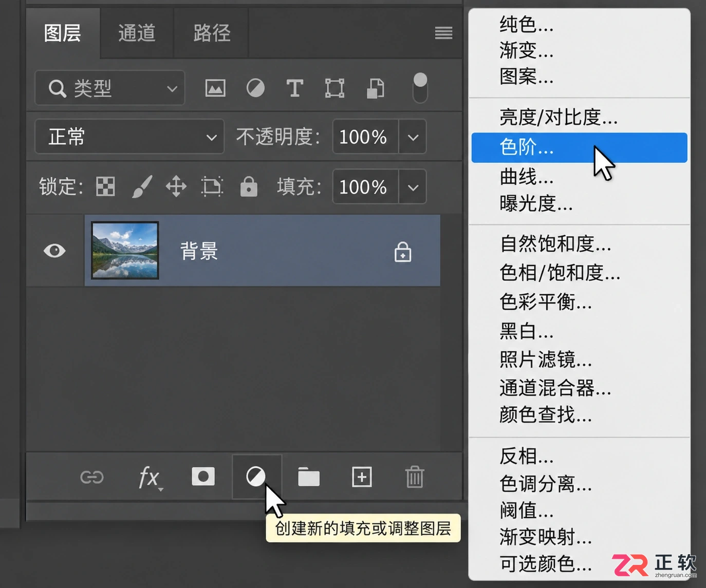Filter for type layers icon

click(294, 88)
